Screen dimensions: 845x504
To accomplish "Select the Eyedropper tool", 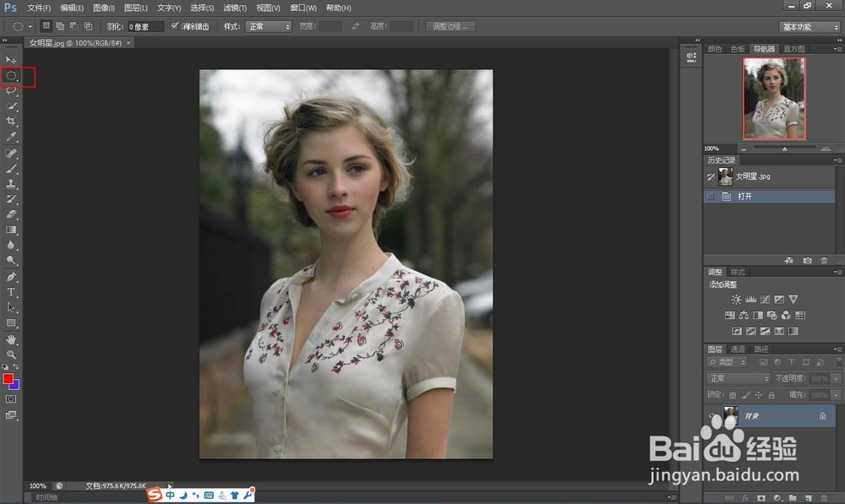I will [x=11, y=137].
